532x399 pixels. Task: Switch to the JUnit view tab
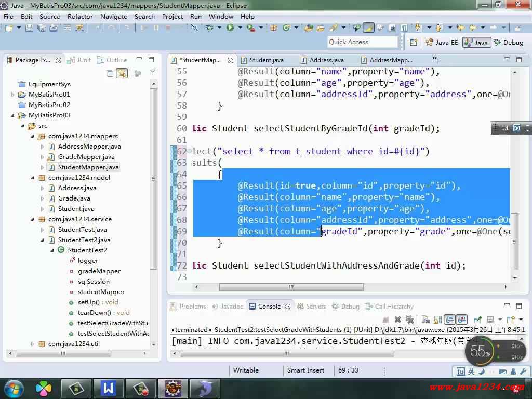click(x=79, y=60)
